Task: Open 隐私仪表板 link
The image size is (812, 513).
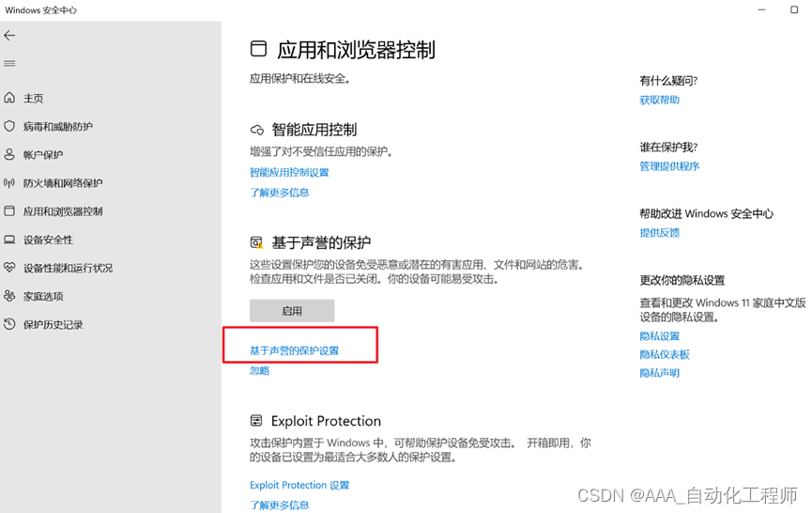Action: click(x=665, y=354)
